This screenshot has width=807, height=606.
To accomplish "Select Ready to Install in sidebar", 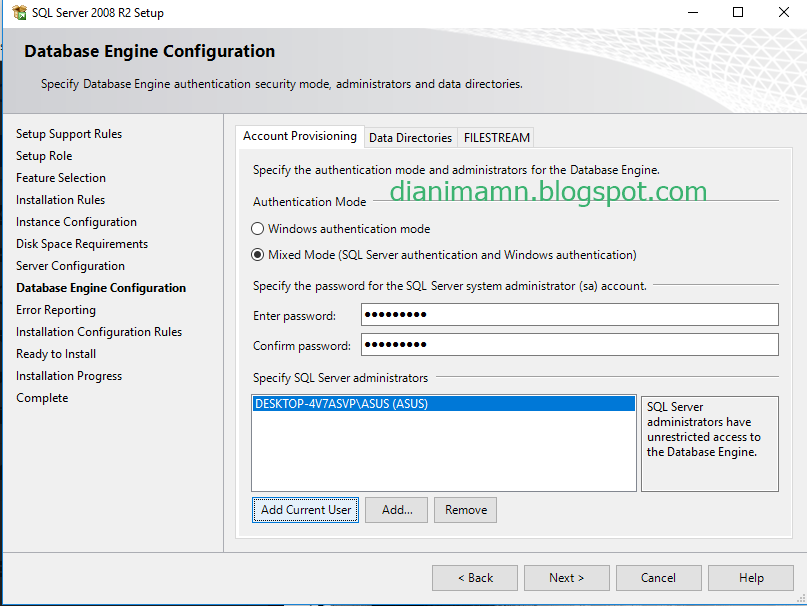I will pos(55,353).
